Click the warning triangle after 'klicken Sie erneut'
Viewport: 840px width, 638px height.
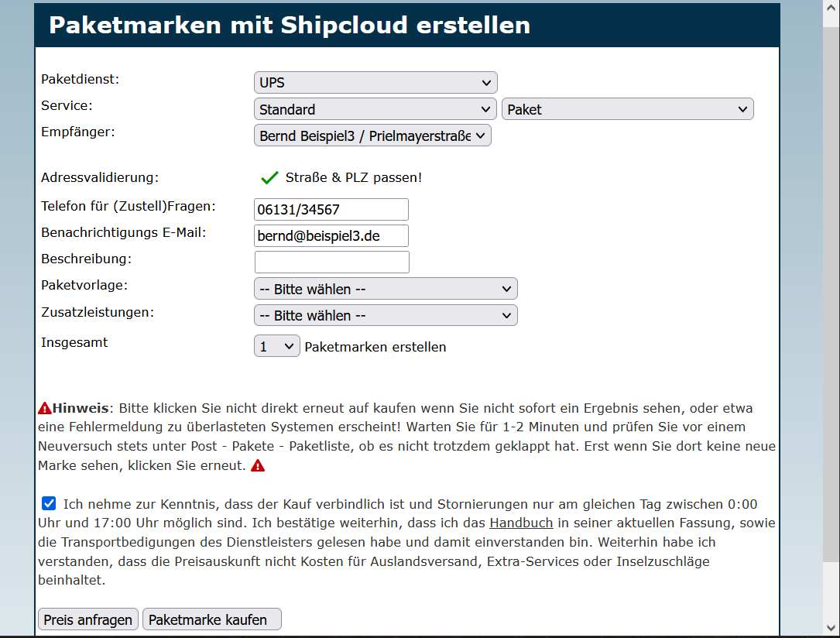[x=258, y=466]
